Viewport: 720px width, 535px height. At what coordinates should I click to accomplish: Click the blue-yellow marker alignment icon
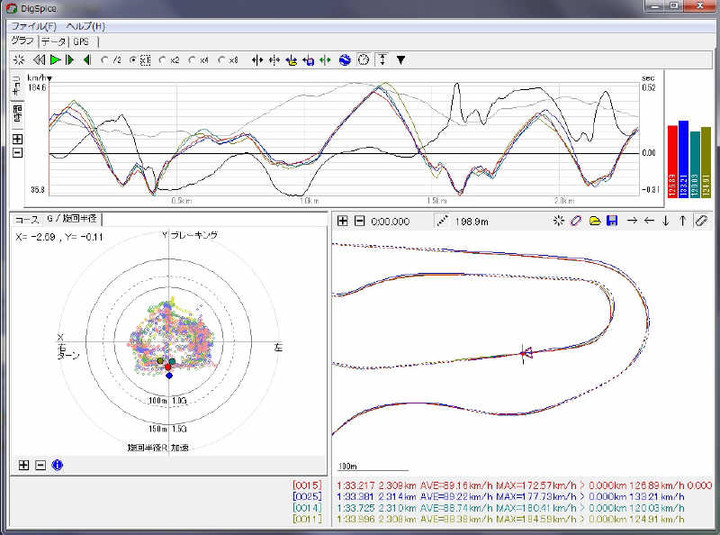click(291, 60)
